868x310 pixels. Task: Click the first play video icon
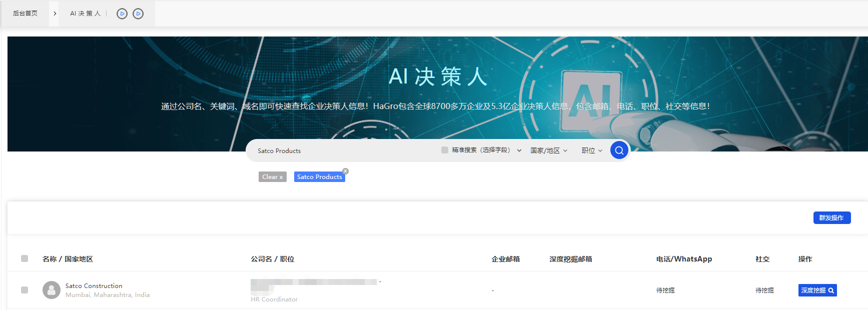coord(122,14)
